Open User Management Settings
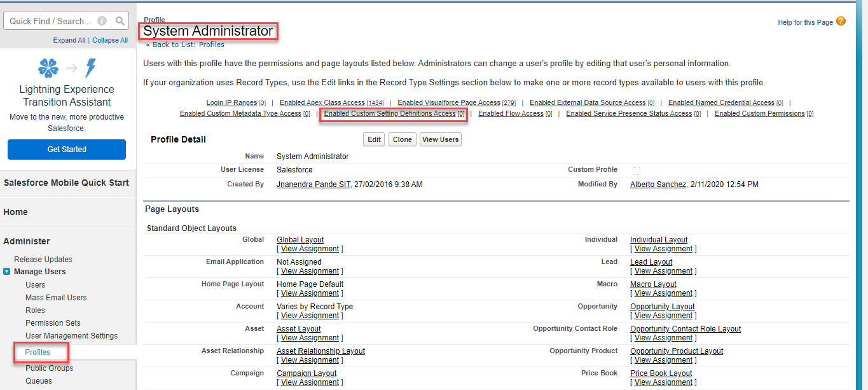This screenshot has width=868, height=390. click(72, 336)
